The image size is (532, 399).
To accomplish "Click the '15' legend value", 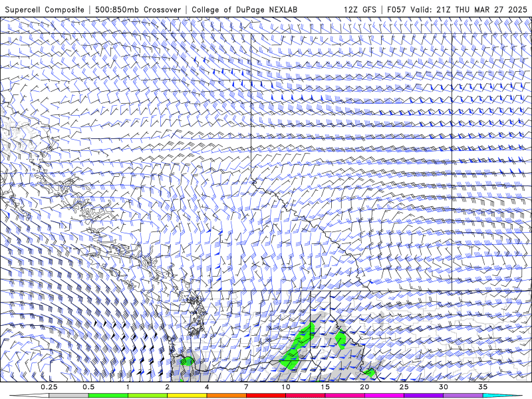I will point(325,387).
